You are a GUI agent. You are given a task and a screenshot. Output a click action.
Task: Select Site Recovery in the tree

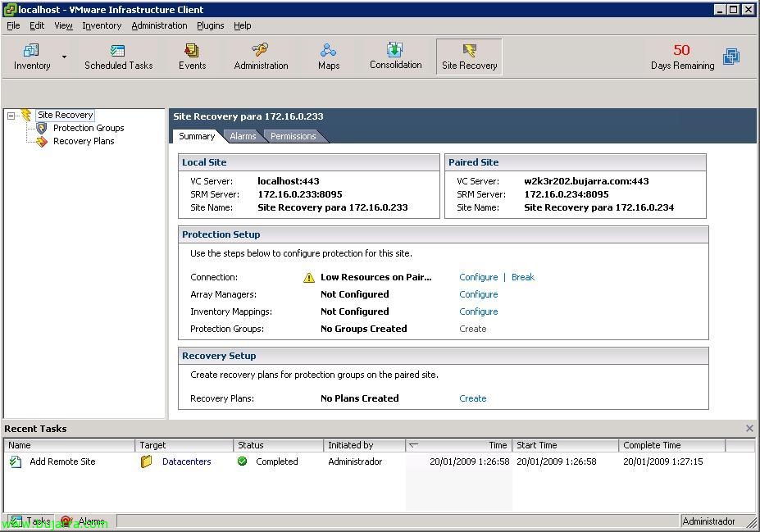[x=66, y=115]
